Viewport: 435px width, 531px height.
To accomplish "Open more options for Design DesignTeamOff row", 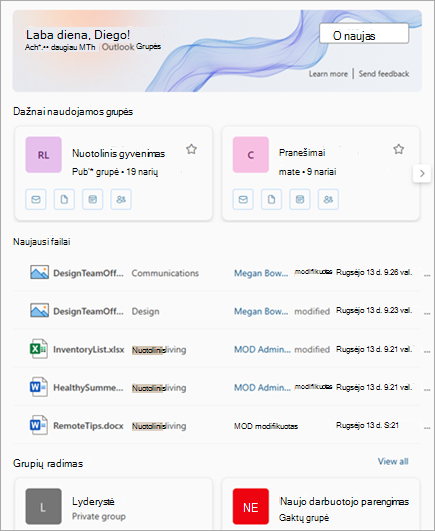I will tap(427, 314).
